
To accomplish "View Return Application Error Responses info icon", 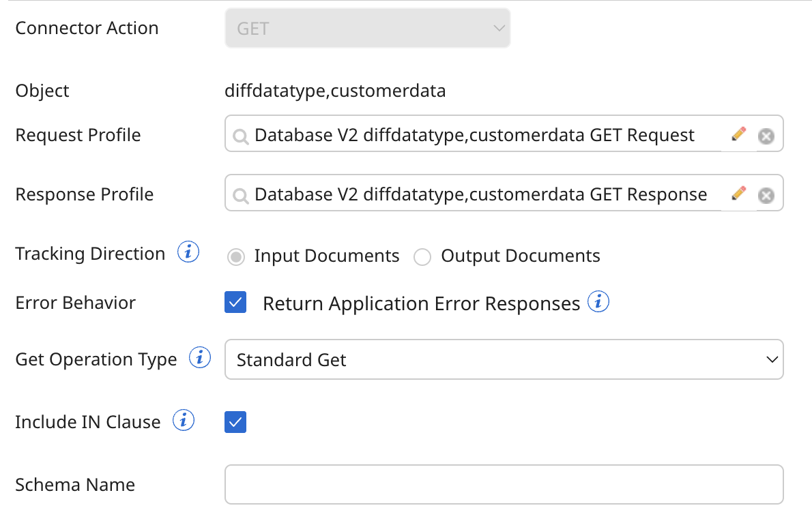I will (598, 301).
